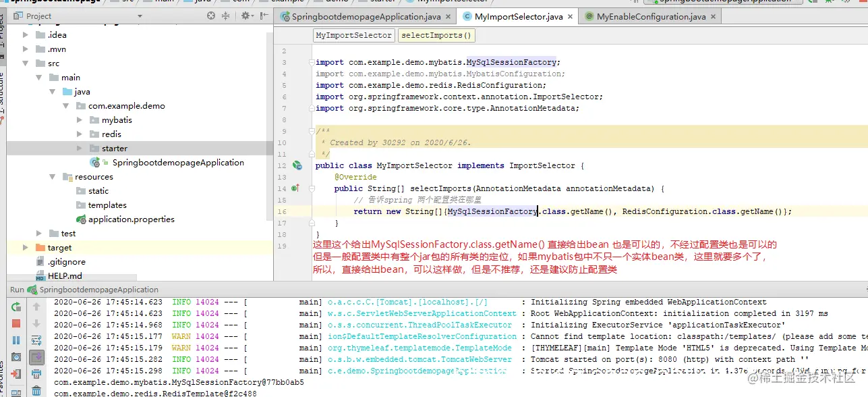Screen dimensions: 868x397
Task: Click o.s.b.w.embedded.tomcat.TomcatWebServer log entry
Action: pos(419,359)
